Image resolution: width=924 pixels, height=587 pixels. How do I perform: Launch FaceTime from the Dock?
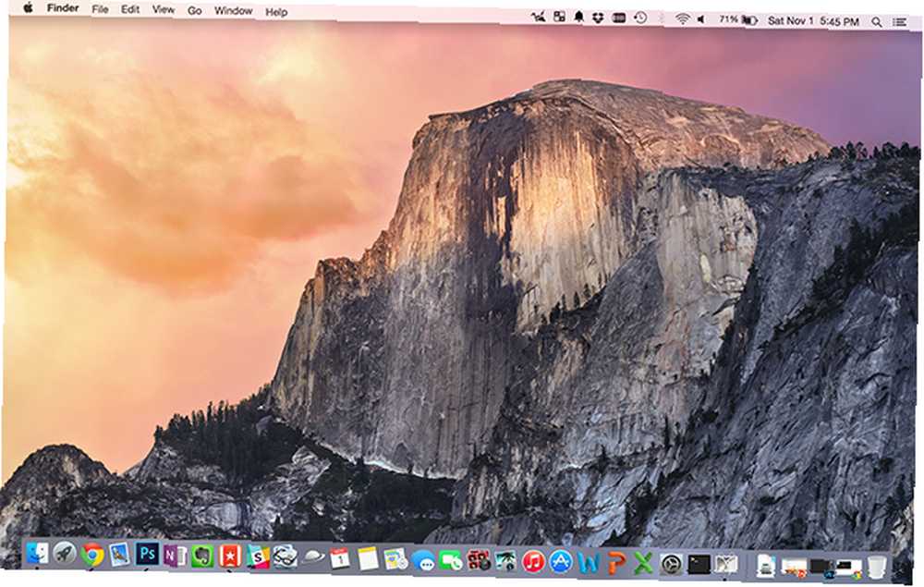pyautogui.click(x=451, y=560)
